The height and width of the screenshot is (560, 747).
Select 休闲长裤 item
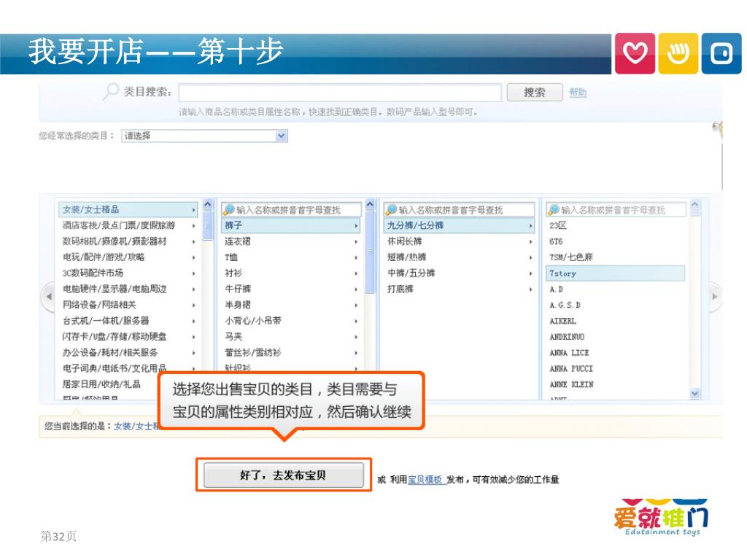tap(404, 241)
